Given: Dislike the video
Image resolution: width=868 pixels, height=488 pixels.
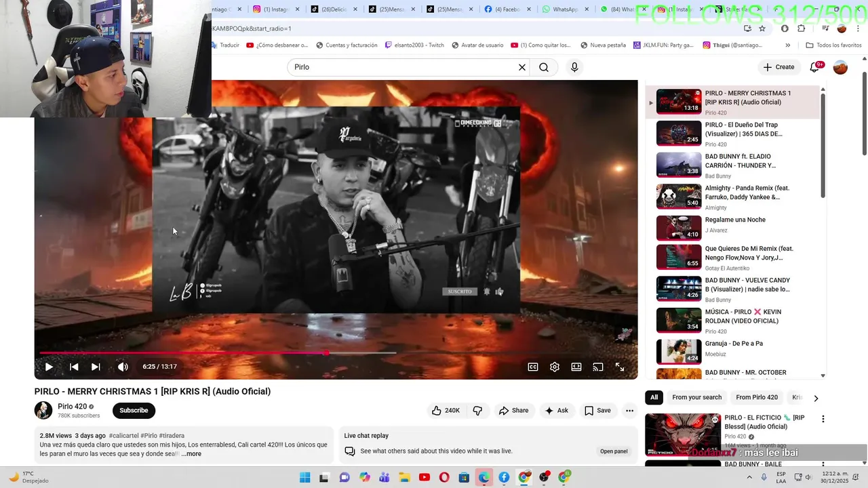Looking at the screenshot, I should pos(477,410).
